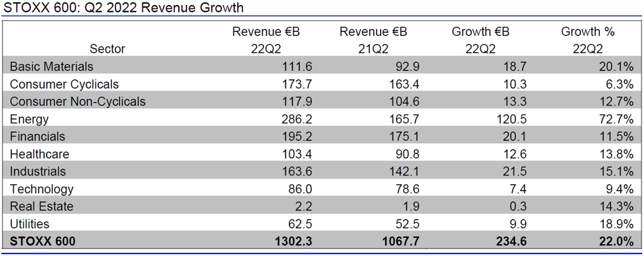Screen dimensions: 644x256
Task: Click Financials growth value 20.1
Action: coord(513,136)
